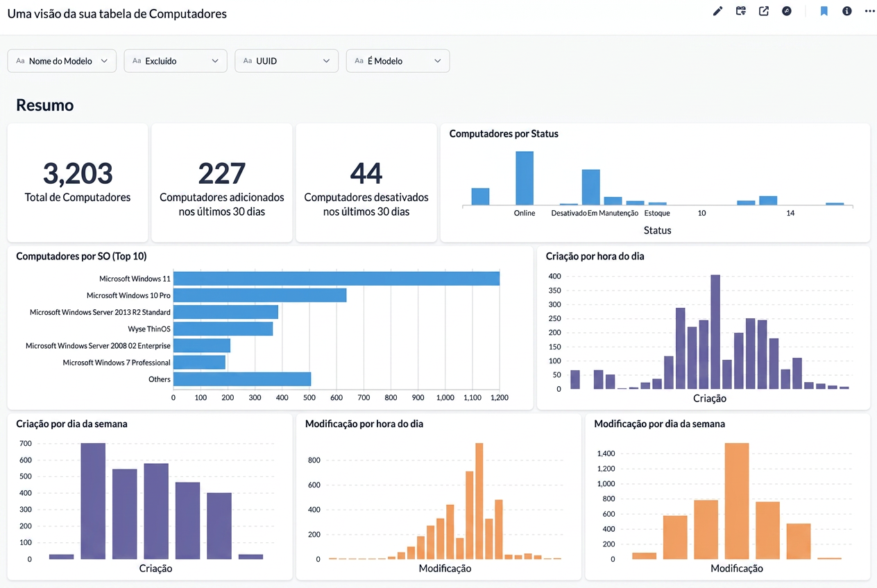Open the Nome do Modelo filter dropdown
This screenshot has width=877, height=588.
click(62, 61)
